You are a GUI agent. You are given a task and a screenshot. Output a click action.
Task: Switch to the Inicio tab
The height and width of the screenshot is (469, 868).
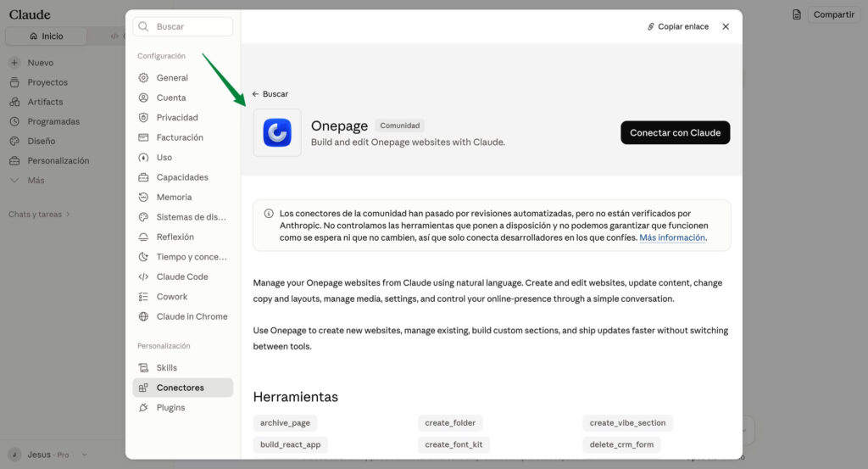47,36
